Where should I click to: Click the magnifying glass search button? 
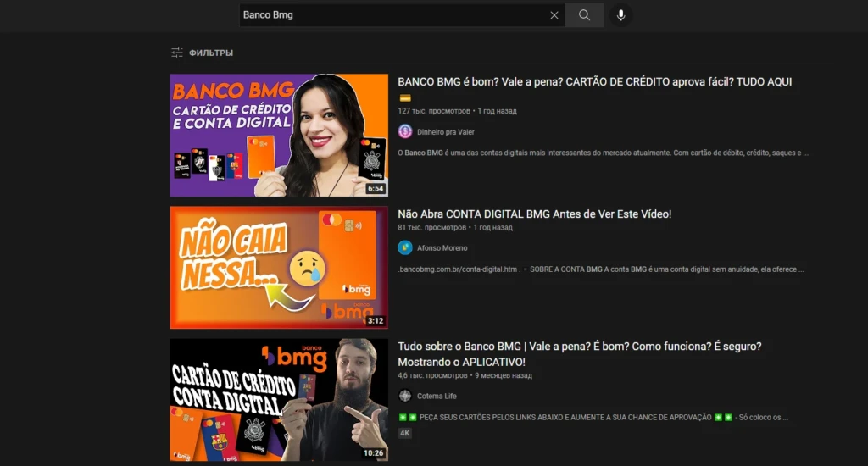(585, 15)
